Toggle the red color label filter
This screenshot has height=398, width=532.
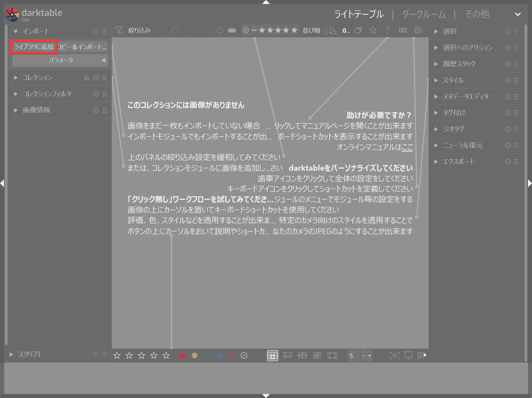tap(164, 31)
